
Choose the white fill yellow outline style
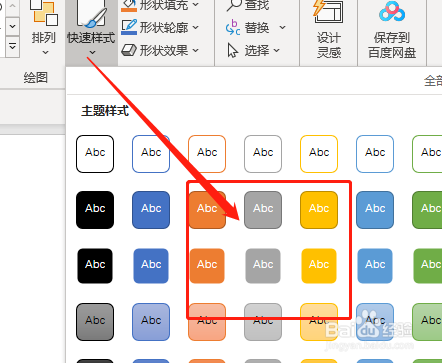(x=319, y=154)
